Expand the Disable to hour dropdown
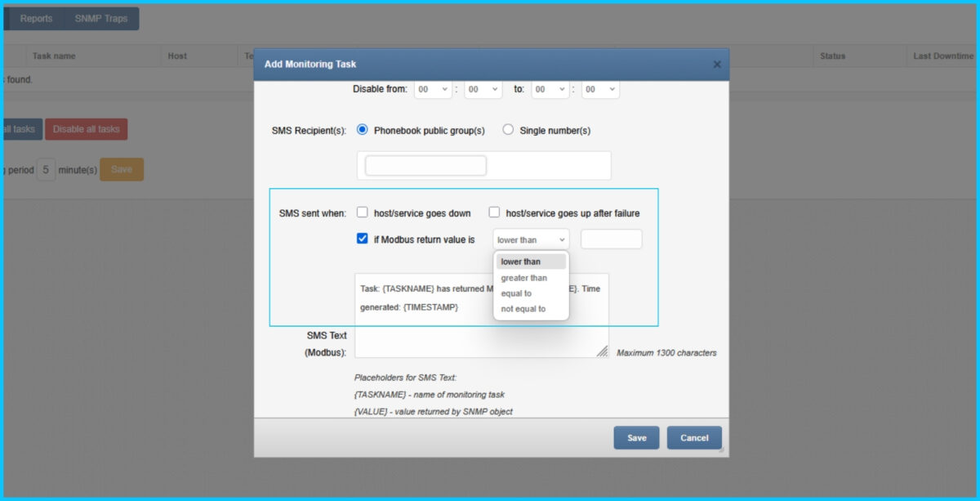Image resolution: width=980 pixels, height=501 pixels. point(550,89)
